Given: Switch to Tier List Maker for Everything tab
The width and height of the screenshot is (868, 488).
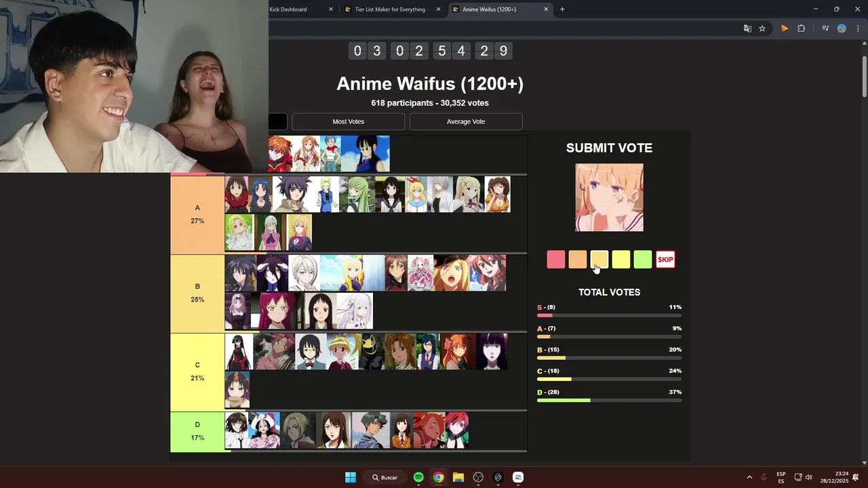Looking at the screenshot, I should 392,9.
